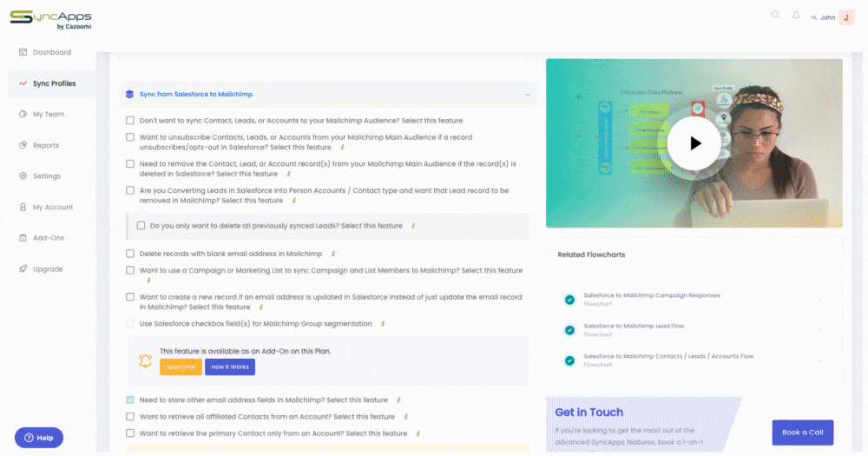The image size is (868, 456).
Task: Click the Upgrade rocket icon
Action: click(23, 268)
